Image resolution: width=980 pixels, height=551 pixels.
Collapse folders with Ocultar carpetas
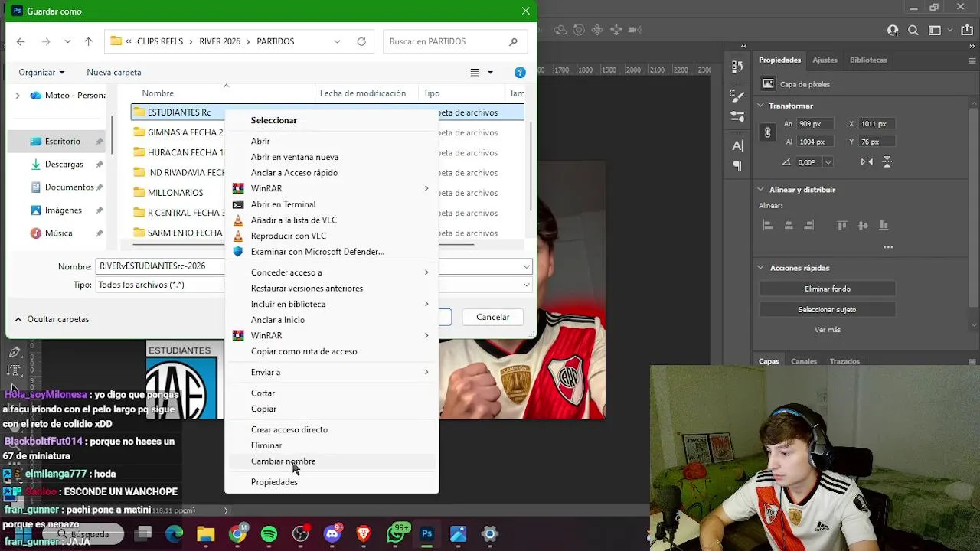pyautogui.click(x=51, y=319)
